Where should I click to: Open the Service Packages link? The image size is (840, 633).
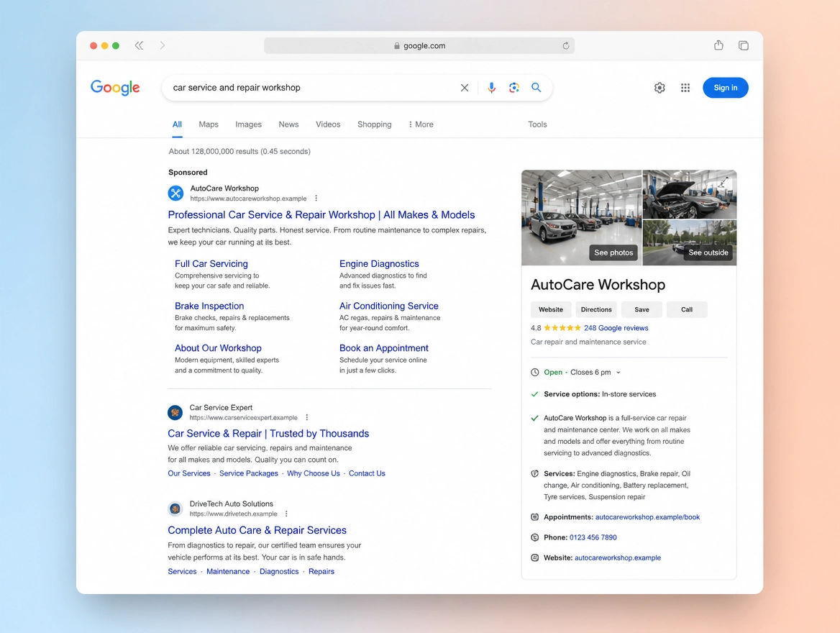pyautogui.click(x=249, y=474)
